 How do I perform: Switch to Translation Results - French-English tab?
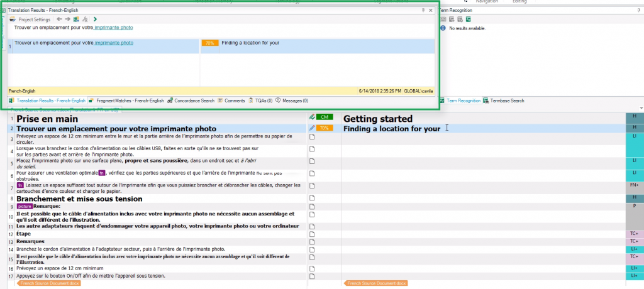coord(47,101)
